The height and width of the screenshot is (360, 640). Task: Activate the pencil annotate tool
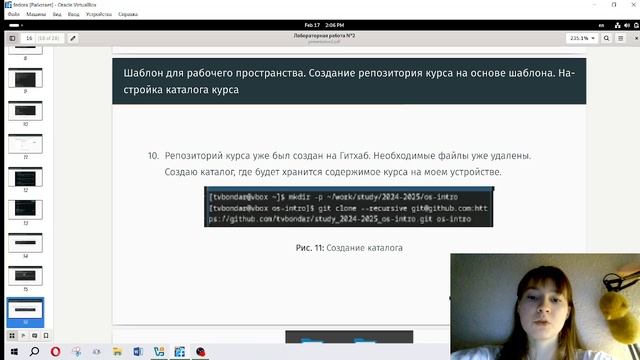point(73,38)
